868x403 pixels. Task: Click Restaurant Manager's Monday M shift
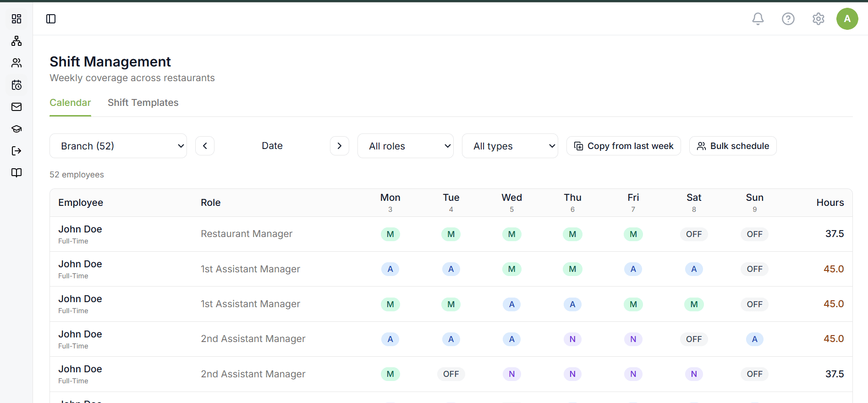[x=390, y=234]
